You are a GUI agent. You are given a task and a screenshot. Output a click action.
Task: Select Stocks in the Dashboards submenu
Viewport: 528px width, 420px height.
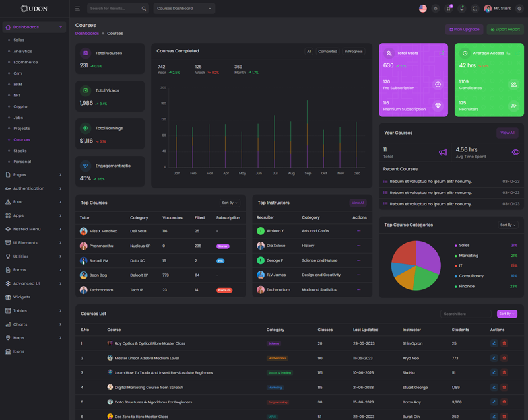(x=20, y=151)
